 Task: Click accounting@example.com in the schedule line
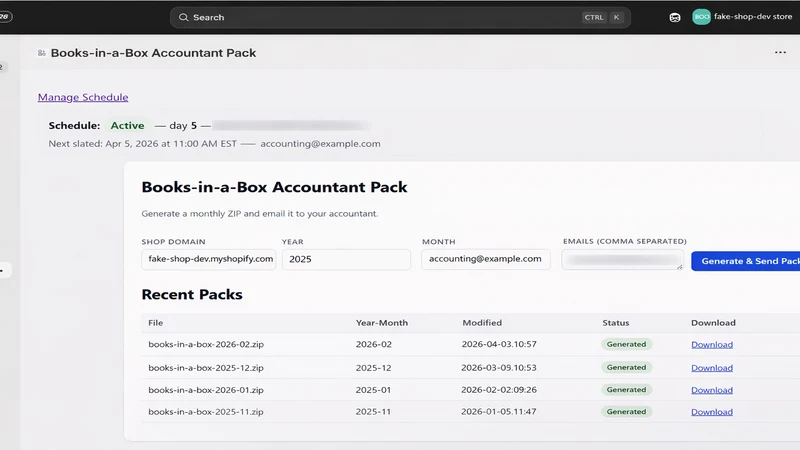320,144
